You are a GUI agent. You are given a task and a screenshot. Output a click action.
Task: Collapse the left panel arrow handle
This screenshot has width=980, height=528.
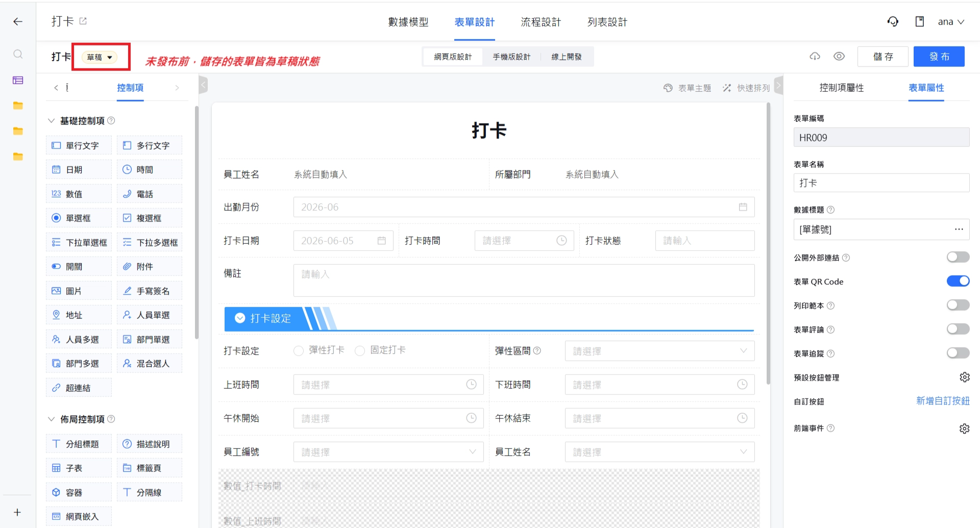(x=203, y=85)
